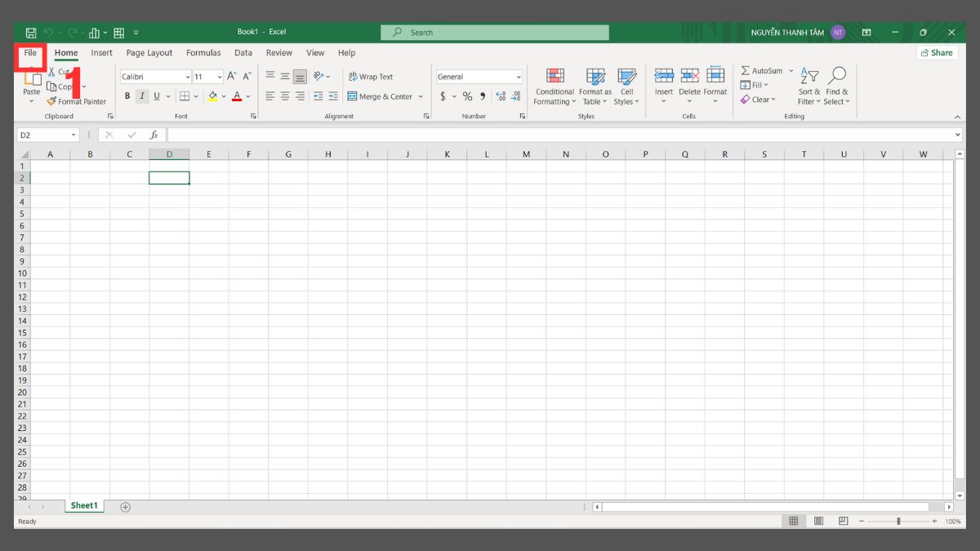
Task: Toggle bold formatting
Action: point(127,96)
